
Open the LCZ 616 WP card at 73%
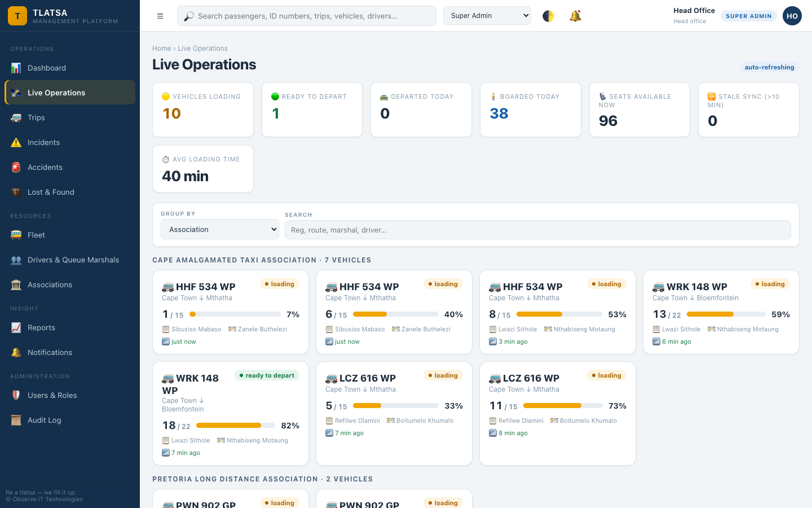click(558, 413)
